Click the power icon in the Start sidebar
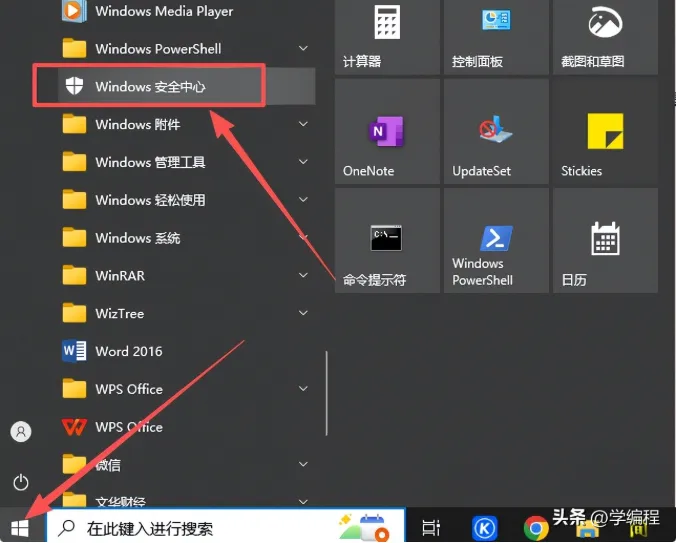 [x=21, y=482]
